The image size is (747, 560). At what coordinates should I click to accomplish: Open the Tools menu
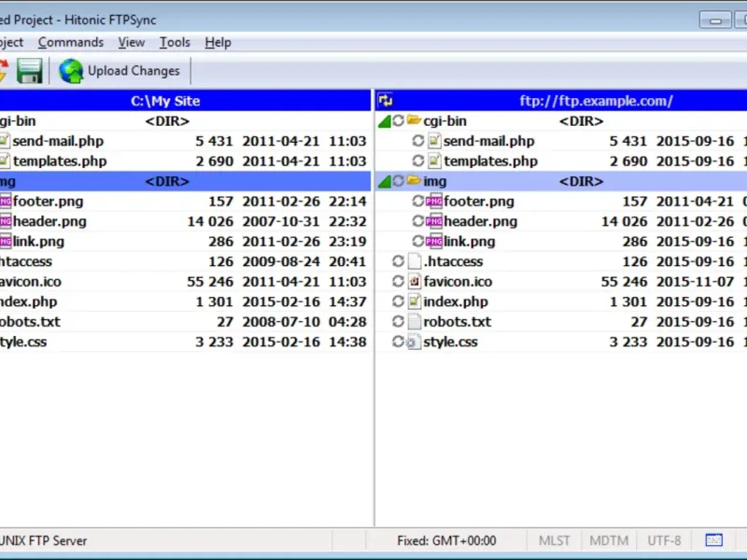[175, 42]
